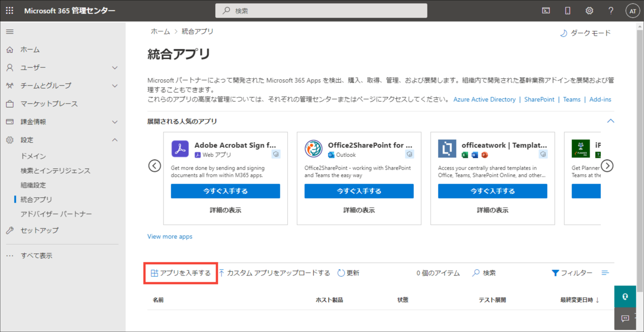Click the marketplace bag icon
This screenshot has width=644, height=332.
10,104
